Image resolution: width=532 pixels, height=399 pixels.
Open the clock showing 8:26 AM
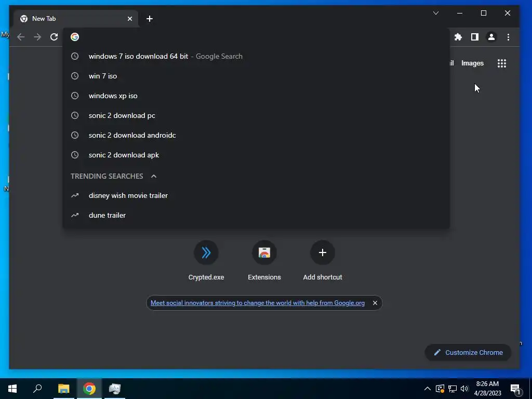point(487,389)
